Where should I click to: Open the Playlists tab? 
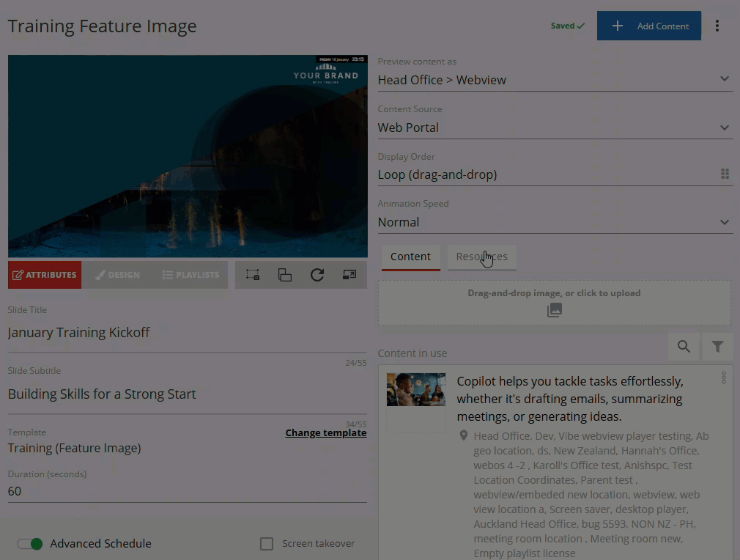click(190, 275)
